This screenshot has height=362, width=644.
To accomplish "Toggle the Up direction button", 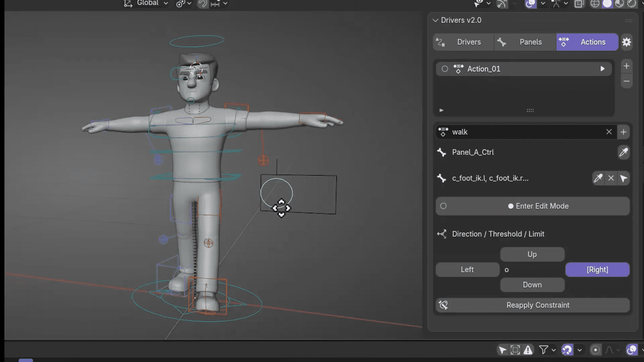I will point(532,254).
